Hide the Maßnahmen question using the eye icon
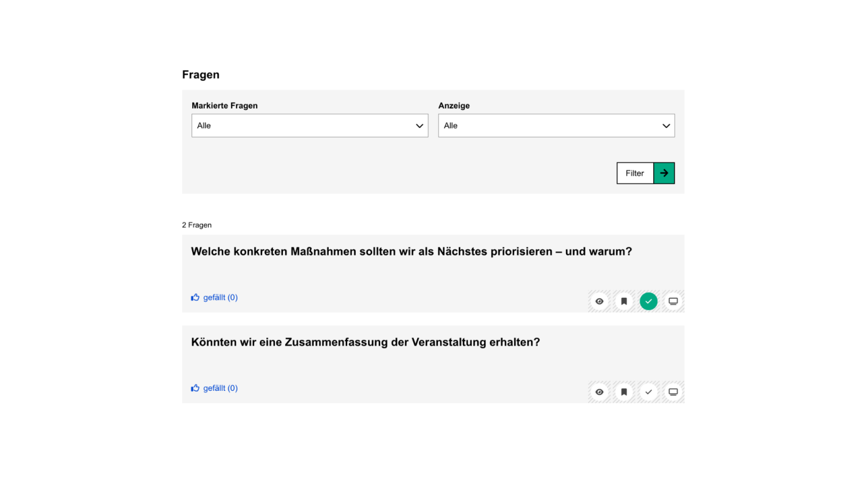Viewport: 868px width, 488px height. coord(599,301)
